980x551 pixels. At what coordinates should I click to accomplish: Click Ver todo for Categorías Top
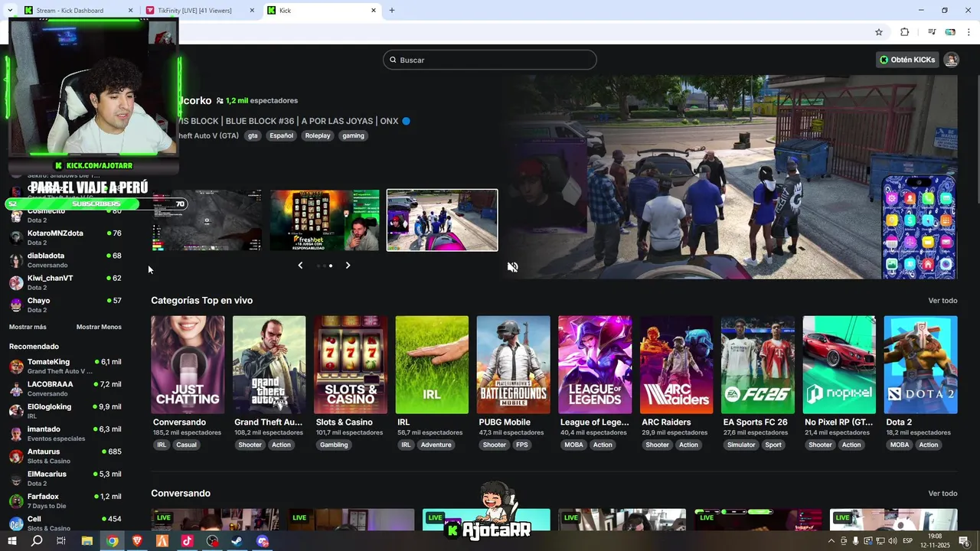942,301
